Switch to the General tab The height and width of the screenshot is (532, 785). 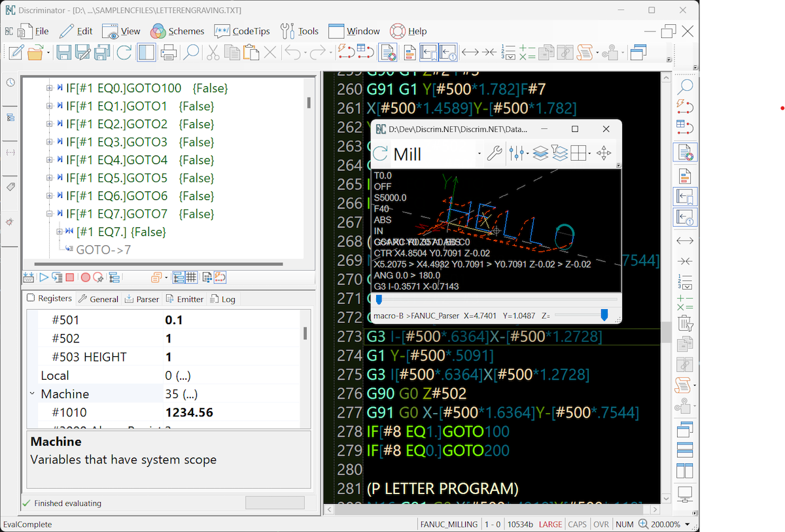tap(98, 299)
